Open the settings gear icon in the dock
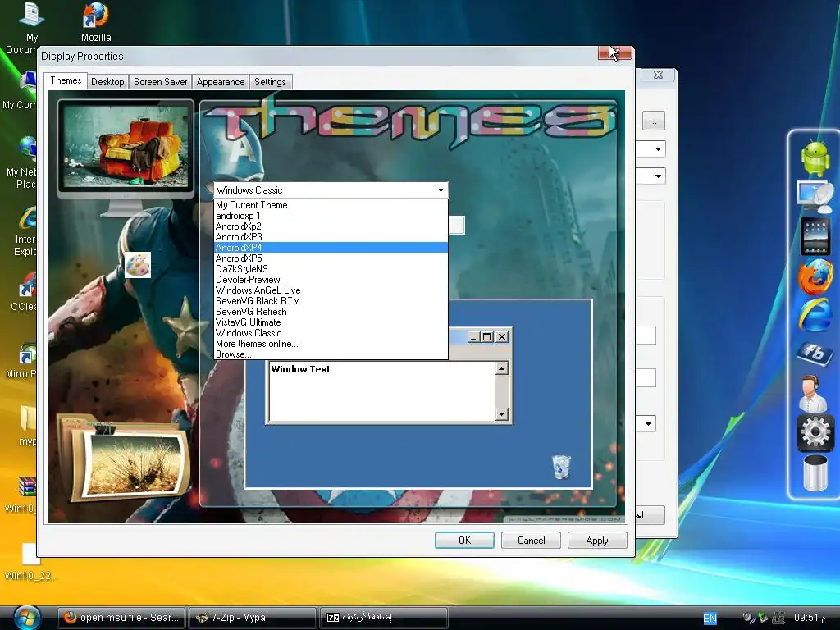 [x=815, y=431]
